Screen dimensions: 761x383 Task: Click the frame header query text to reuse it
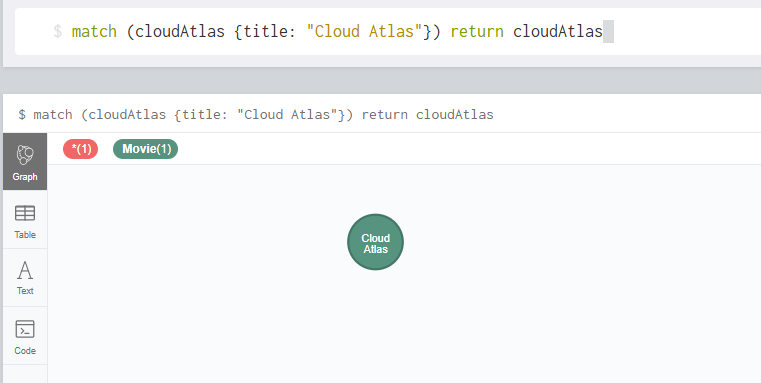point(263,115)
